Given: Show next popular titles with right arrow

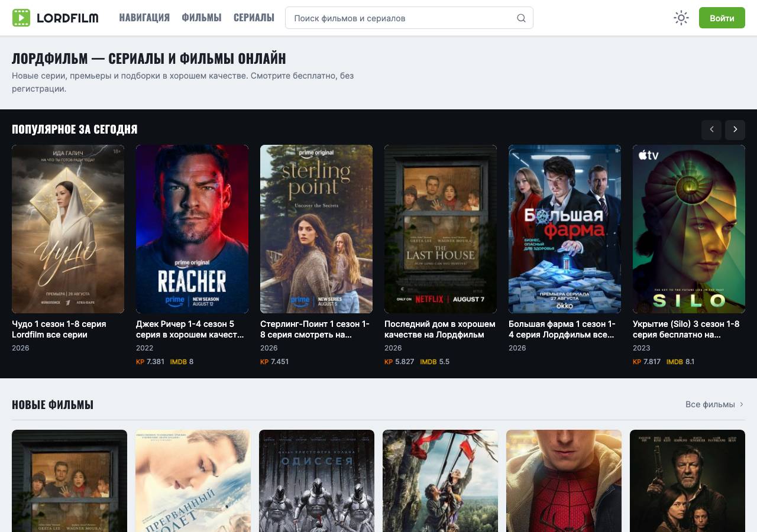Looking at the screenshot, I should (x=735, y=129).
